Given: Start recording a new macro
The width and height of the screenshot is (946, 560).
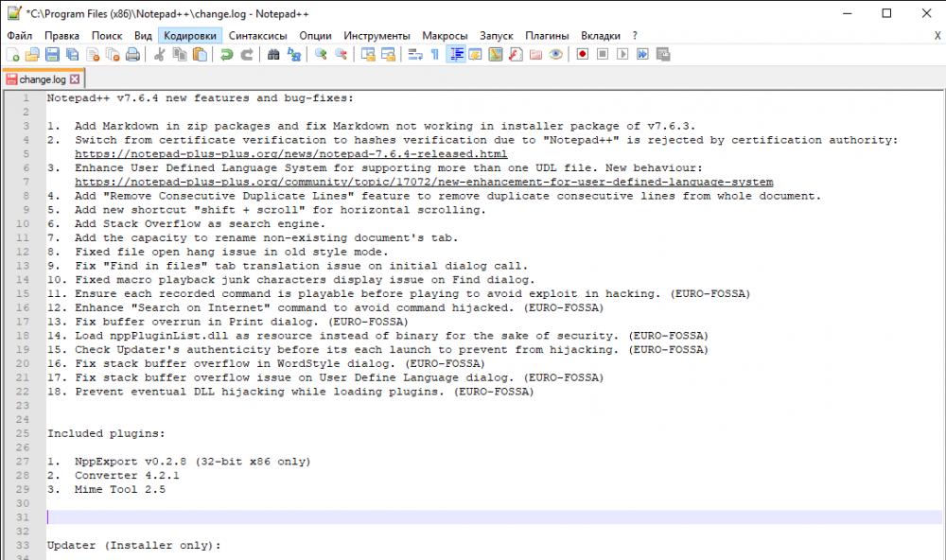Looking at the screenshot, I should tap(584, 54).
